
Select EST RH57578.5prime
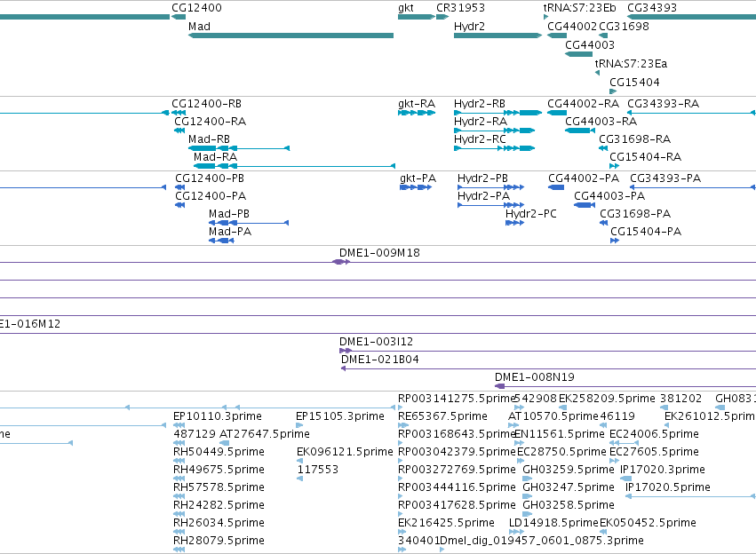click(x=219, y=487)
